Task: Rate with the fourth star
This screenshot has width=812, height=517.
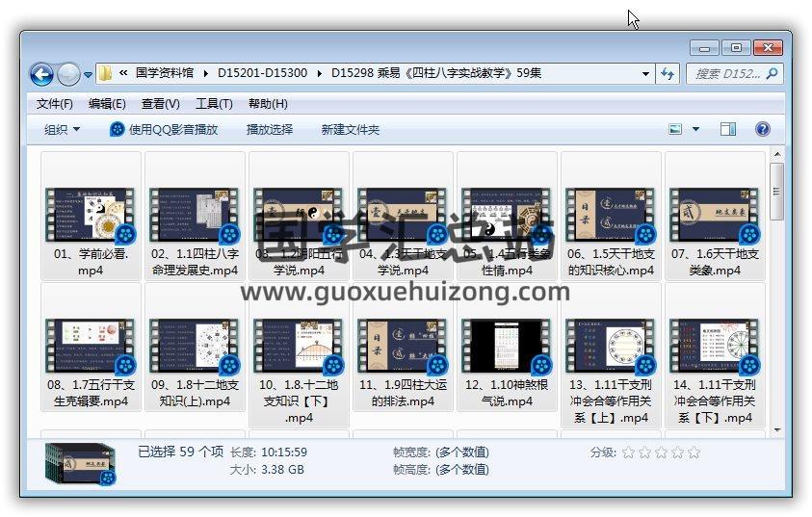Action: [x=677, y=452]
